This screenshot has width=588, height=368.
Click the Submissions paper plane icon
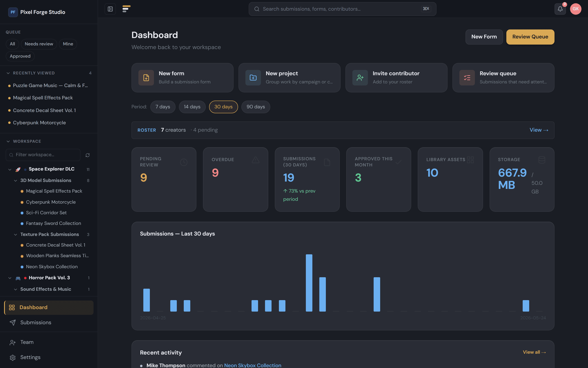point(13,322)
